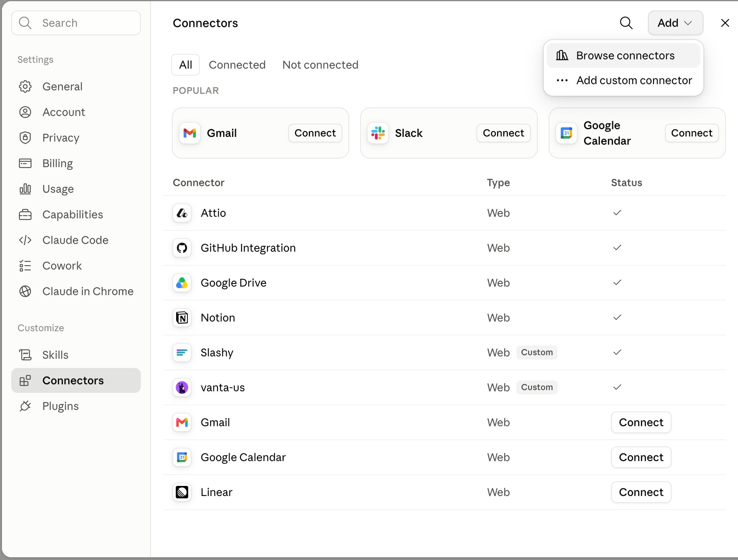Connect Slack from the Popular card

[x=503, y=133]
